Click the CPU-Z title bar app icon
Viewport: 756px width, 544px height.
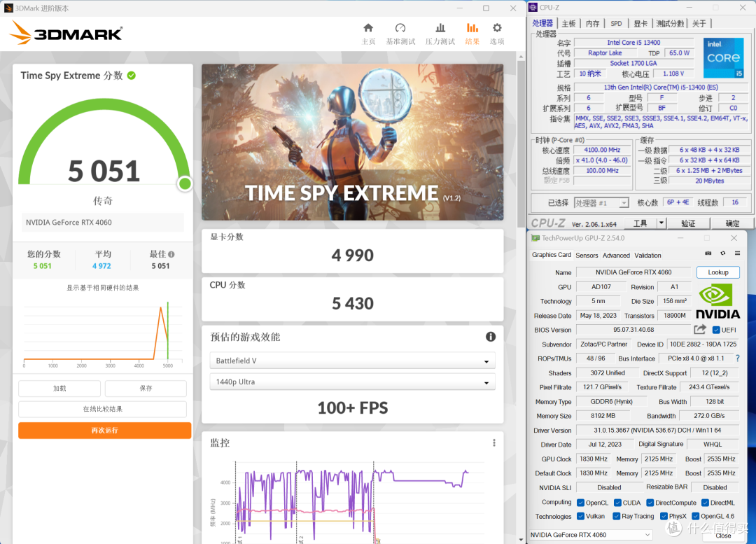pyautogui.click(x=533, y=7)
